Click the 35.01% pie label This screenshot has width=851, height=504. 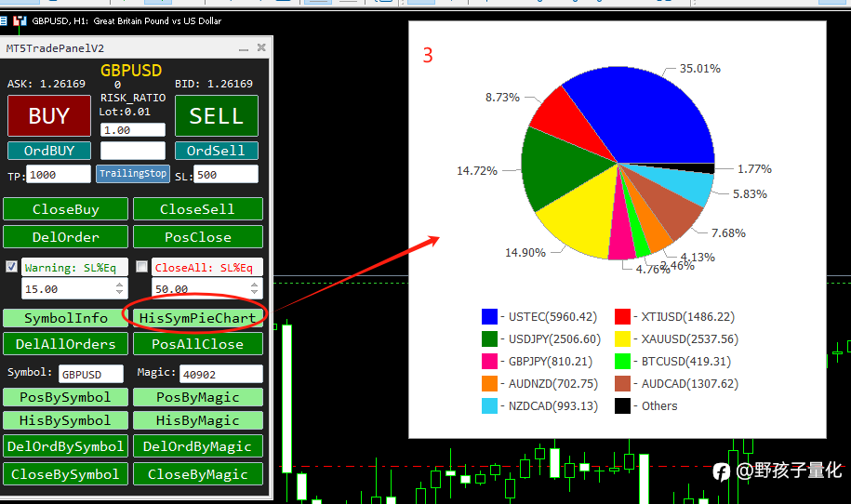tap(700, 69)
